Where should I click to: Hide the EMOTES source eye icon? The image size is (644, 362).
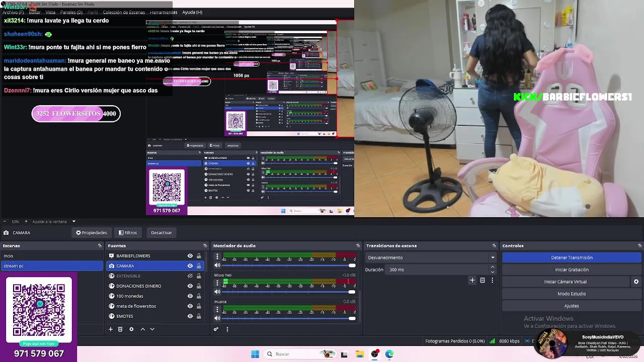(190, 316)
